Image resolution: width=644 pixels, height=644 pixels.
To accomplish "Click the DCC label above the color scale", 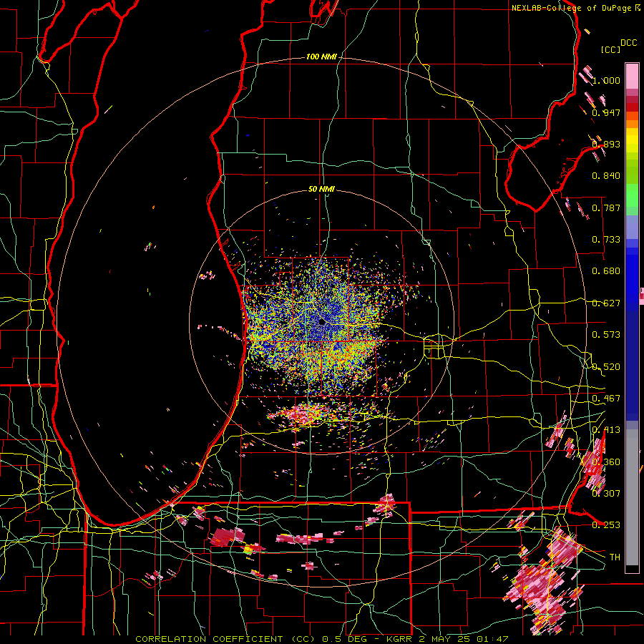I will pyautogui.click(x=628, y=43).
